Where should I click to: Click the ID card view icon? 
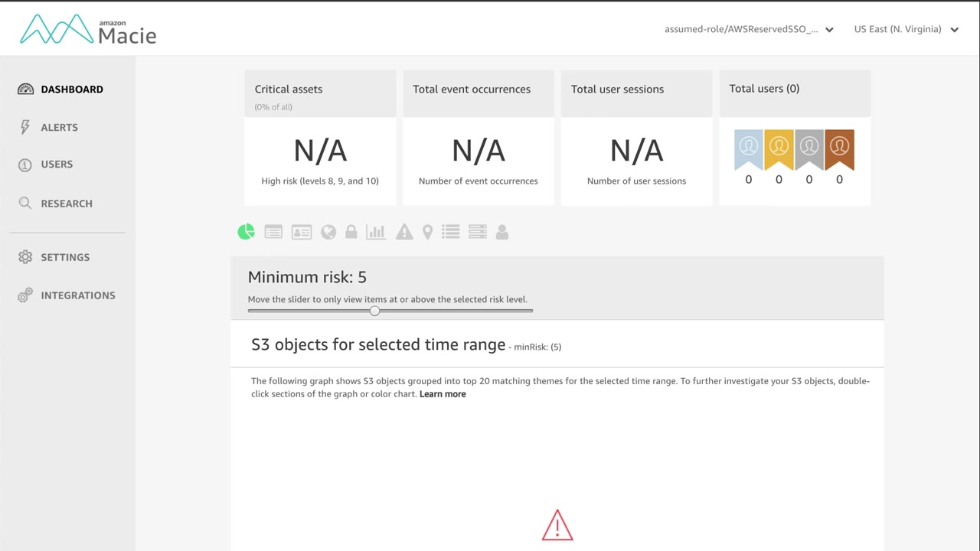pyautogui.click(x=302, y=232)
